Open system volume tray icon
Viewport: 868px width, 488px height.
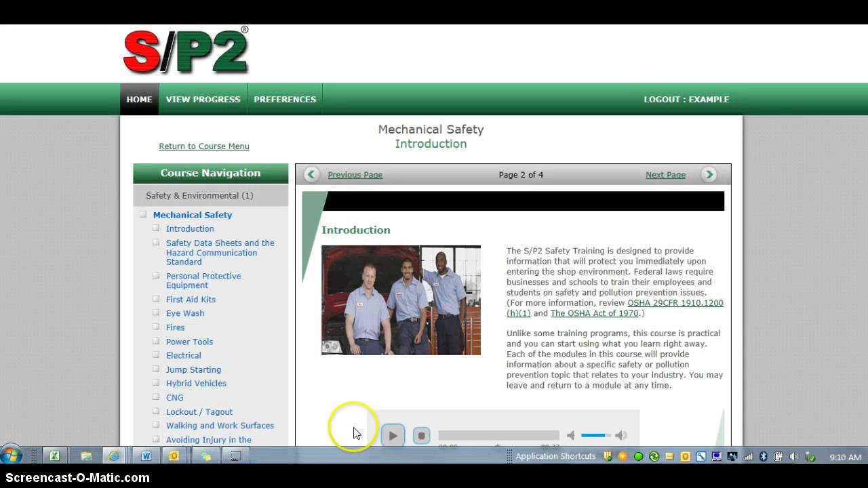[793, 457]
